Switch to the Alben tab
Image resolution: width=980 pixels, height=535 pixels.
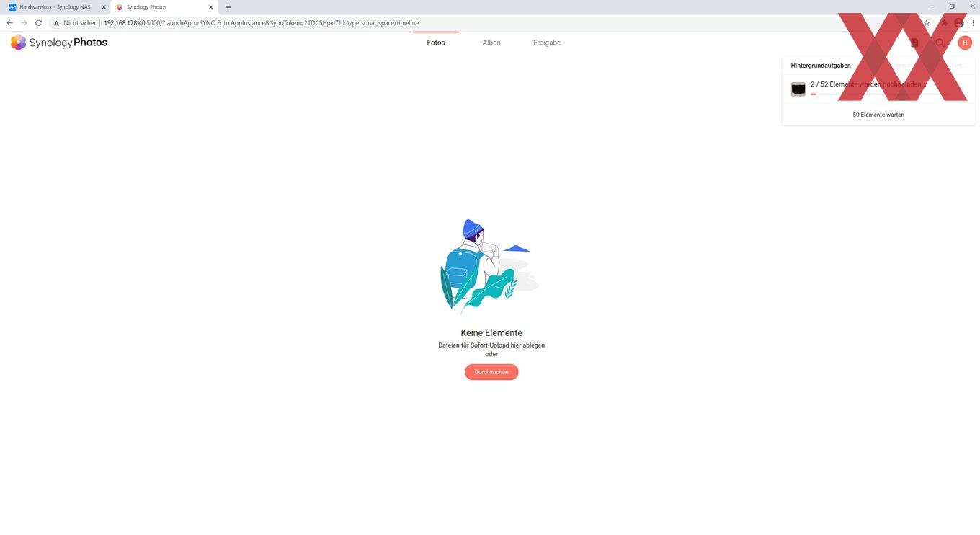(491, 43)
